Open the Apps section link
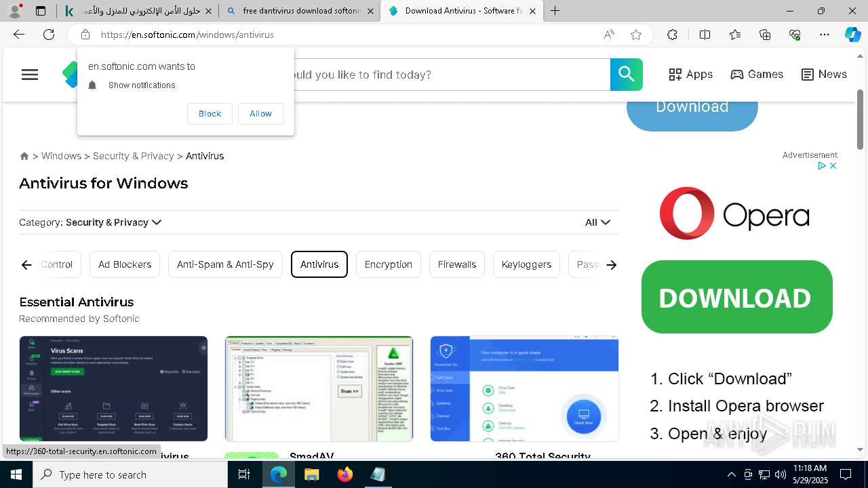Screen dimensions: 868x488 point(690,75)
